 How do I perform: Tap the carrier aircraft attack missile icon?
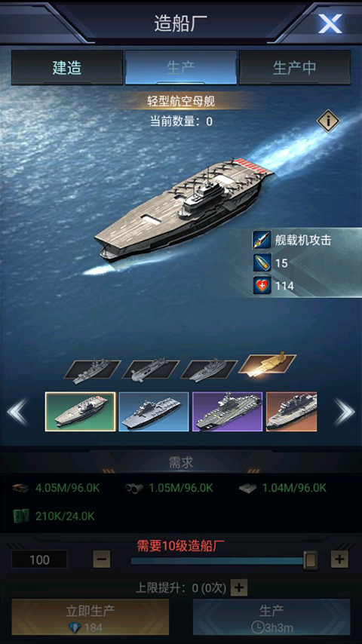pos(262,241)
